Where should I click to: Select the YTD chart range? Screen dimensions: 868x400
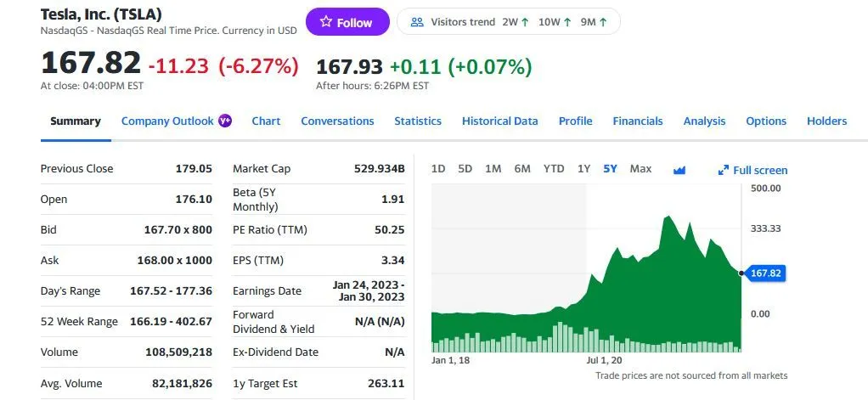[554, 169]
